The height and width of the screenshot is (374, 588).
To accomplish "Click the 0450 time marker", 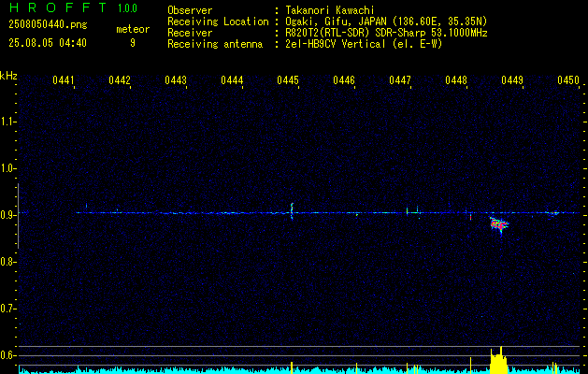I will pos(568,80).
